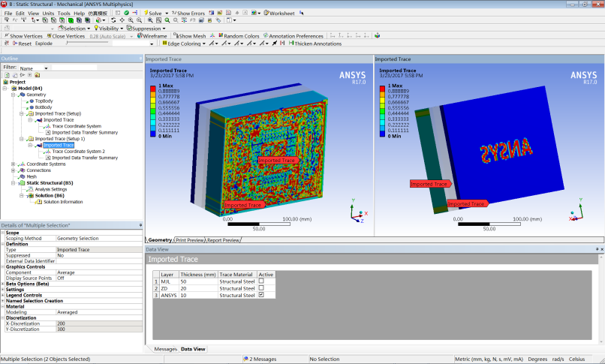605x364 pixels.
Task: Switch to the Messages tab
Action: click(x=165, y=349)
